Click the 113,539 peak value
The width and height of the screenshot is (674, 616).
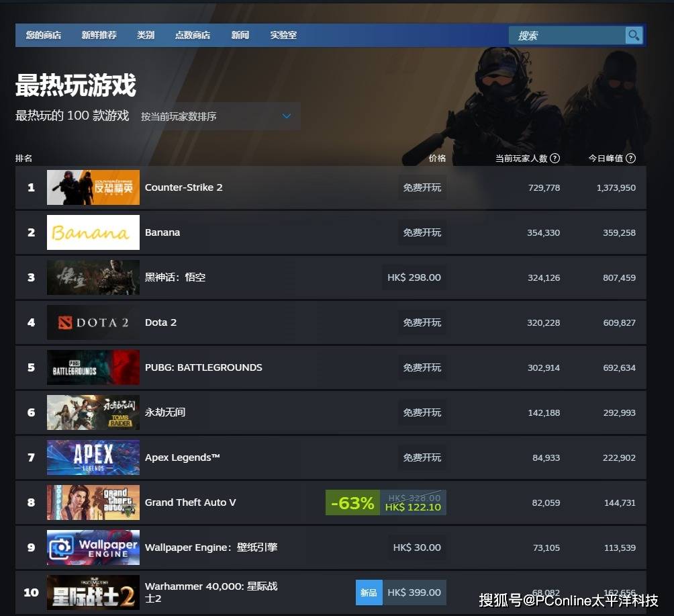(620, 547)
